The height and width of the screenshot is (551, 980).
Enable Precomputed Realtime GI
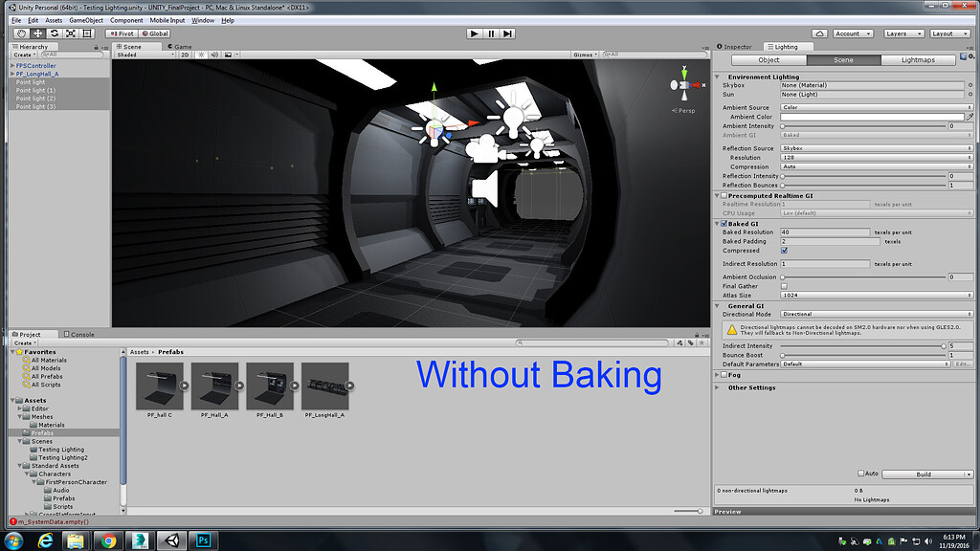click(724, 194)
